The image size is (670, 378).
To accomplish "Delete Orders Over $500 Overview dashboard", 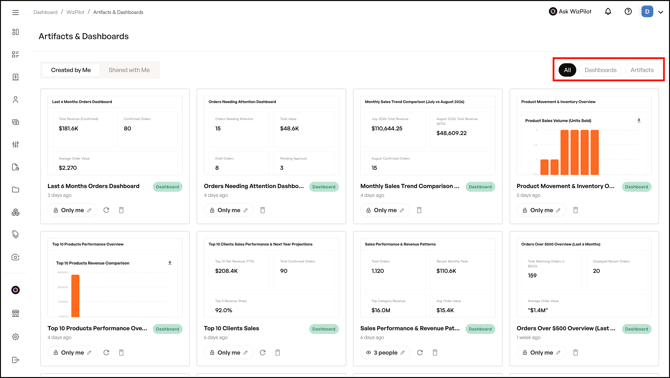I will pos(575,353).
